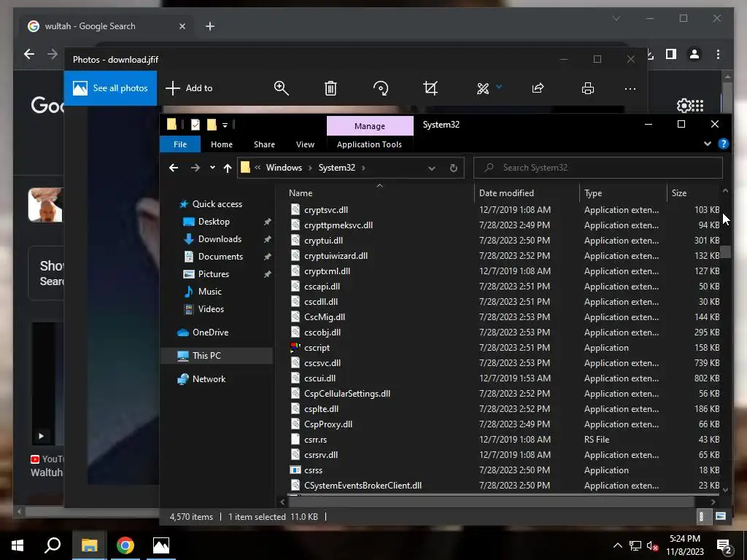The image size is (747, 560).
Task: Click the zoom magnifier icon in Photos
Action: click(x=281, y=88)
